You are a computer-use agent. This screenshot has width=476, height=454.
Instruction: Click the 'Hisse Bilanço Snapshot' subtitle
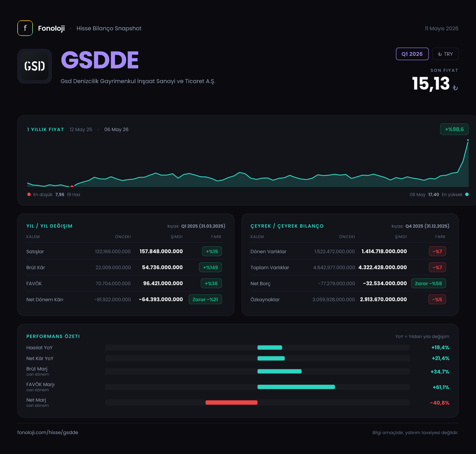click(109, 28)
